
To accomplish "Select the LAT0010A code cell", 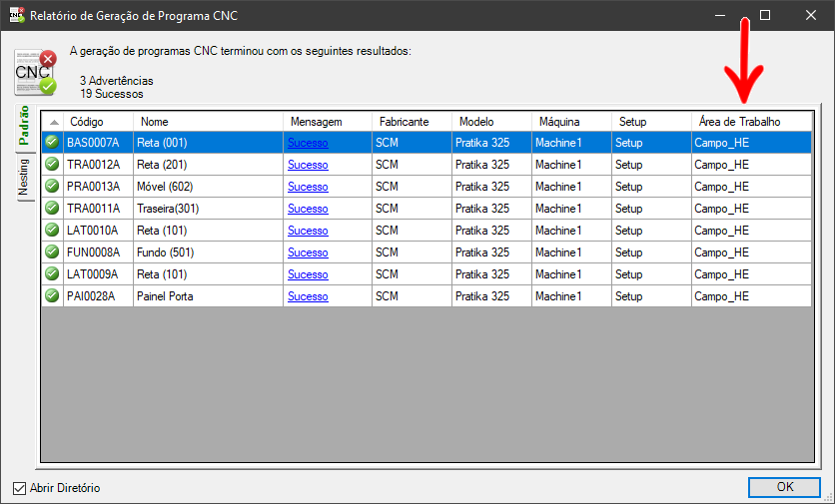I will point(98,231).
